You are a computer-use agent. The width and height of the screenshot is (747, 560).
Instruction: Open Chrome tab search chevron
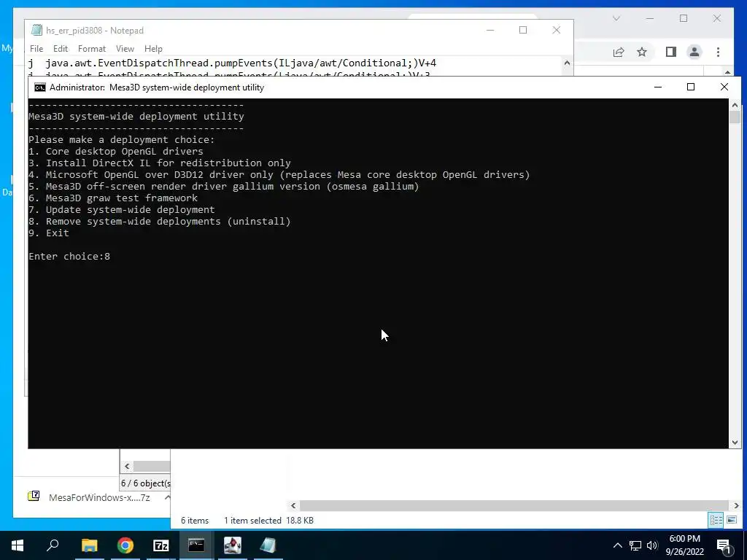click(x=616, y=18)
